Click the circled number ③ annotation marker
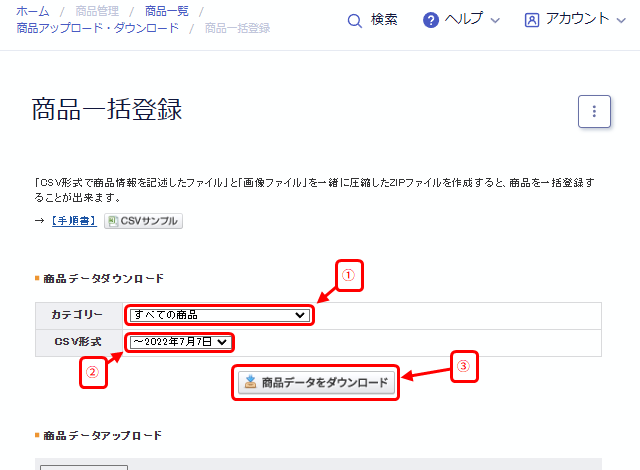 click(x=463, y=366)
